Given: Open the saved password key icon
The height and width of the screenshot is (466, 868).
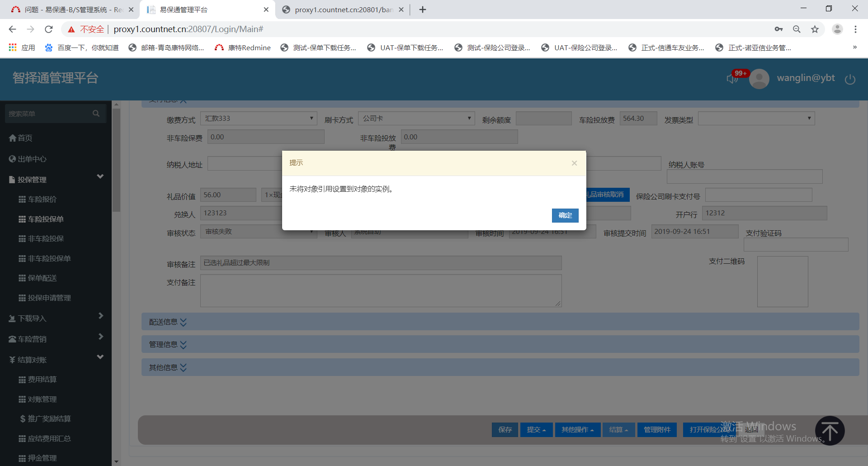Looking at the screenshot, I should [x=778, y=29].
